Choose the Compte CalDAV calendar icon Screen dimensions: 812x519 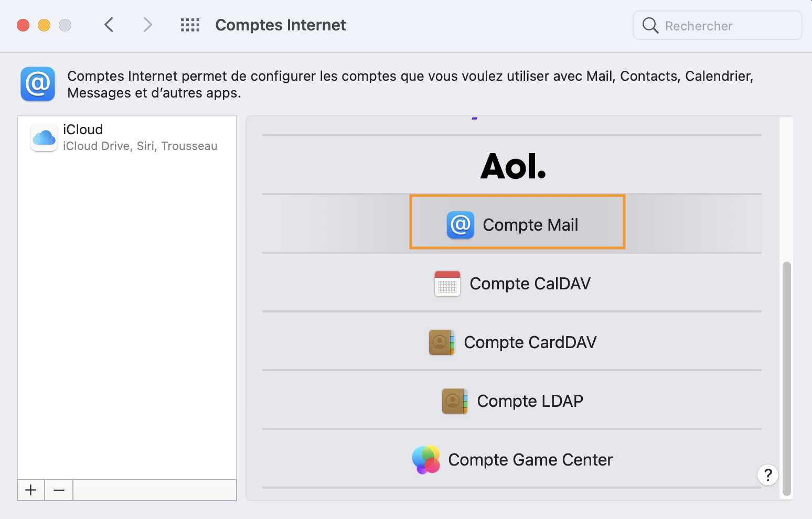447,284
